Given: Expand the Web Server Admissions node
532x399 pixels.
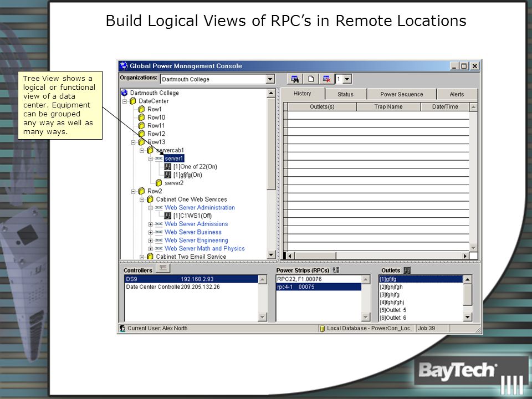Looking at the screenshot, I should click(x=150, y=224).
